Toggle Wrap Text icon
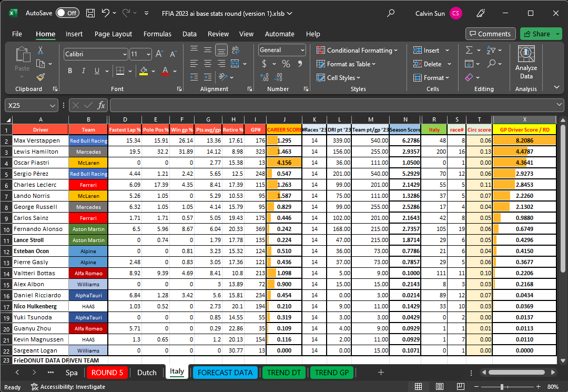This screenshot has width=568, height=392. pos(236,50)
